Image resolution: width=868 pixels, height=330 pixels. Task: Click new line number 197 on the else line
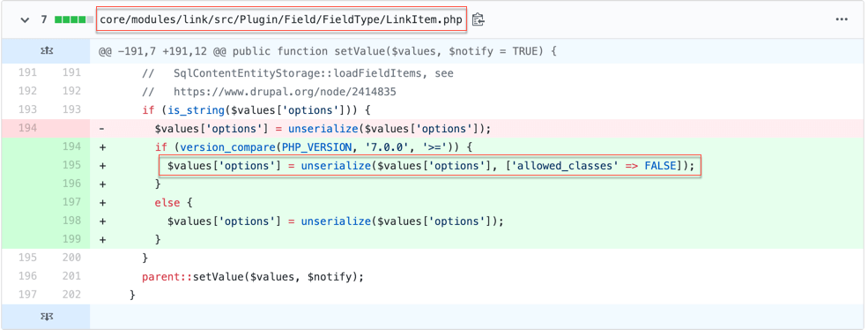point(71,202)
